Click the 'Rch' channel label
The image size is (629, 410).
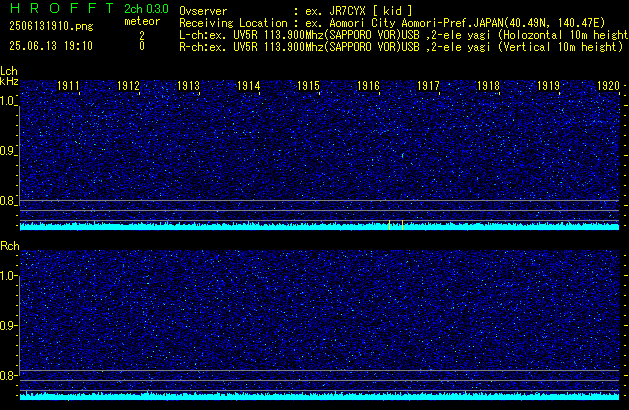tap(10, 246)
